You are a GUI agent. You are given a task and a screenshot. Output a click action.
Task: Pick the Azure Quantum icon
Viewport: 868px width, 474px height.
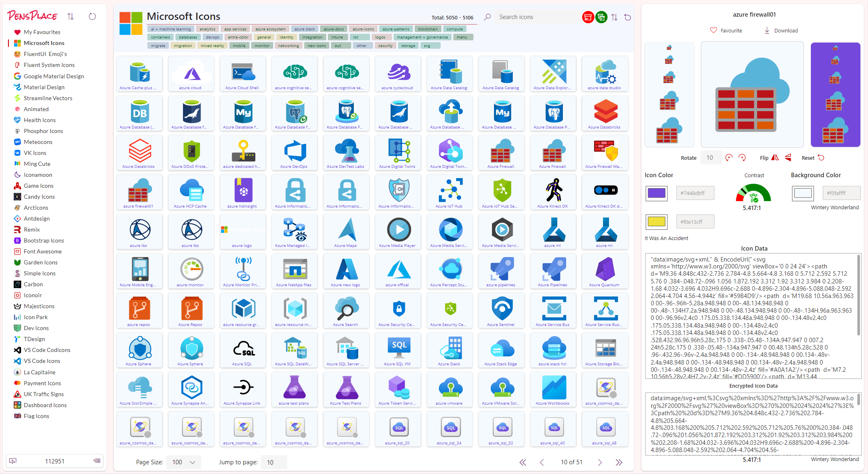click(x=605, y=271)
